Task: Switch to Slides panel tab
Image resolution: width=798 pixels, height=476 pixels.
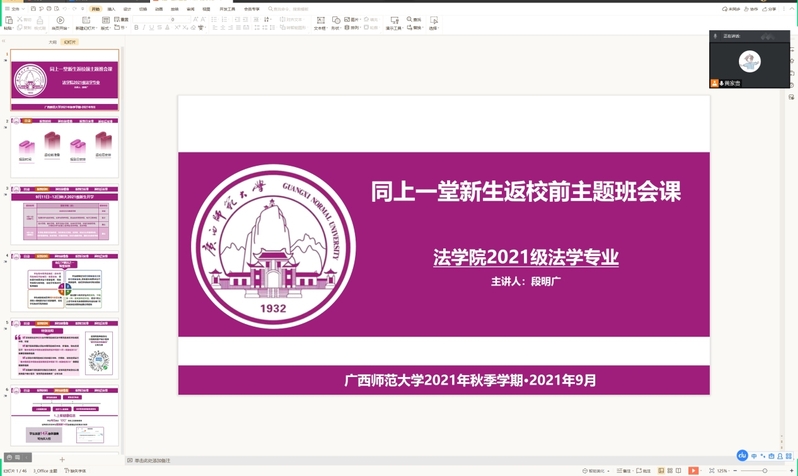Action: click(69, 42)
